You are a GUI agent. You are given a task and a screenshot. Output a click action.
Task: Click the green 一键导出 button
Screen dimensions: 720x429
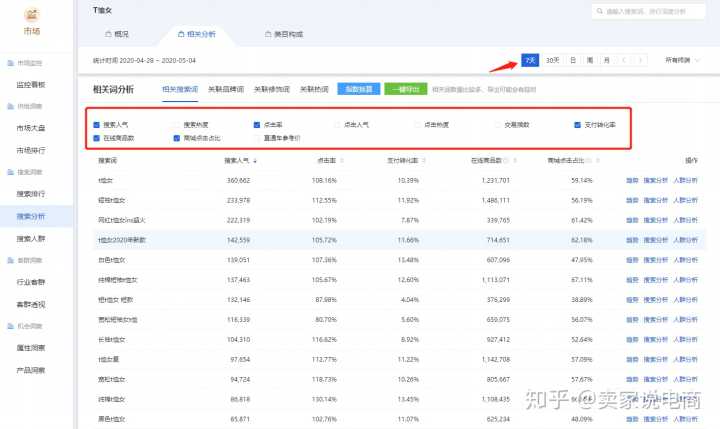pos(406,89)
